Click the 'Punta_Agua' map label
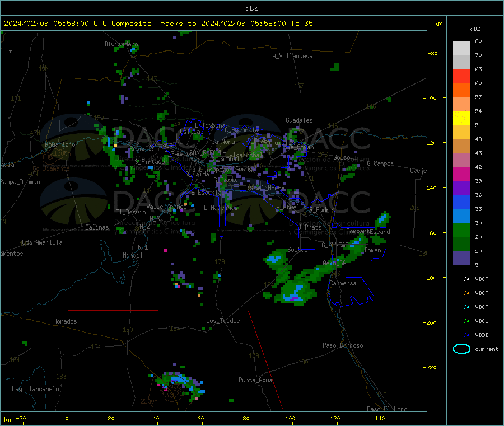This screenshot has height=426, width=504. (x=255, y=380)
